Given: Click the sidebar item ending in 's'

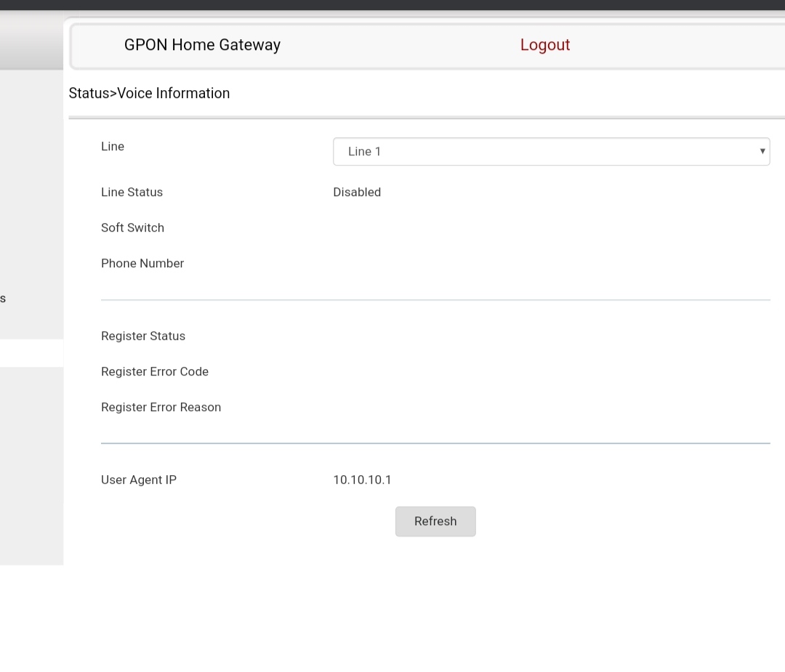Looking at the screenshot, I should pos(4,299).
